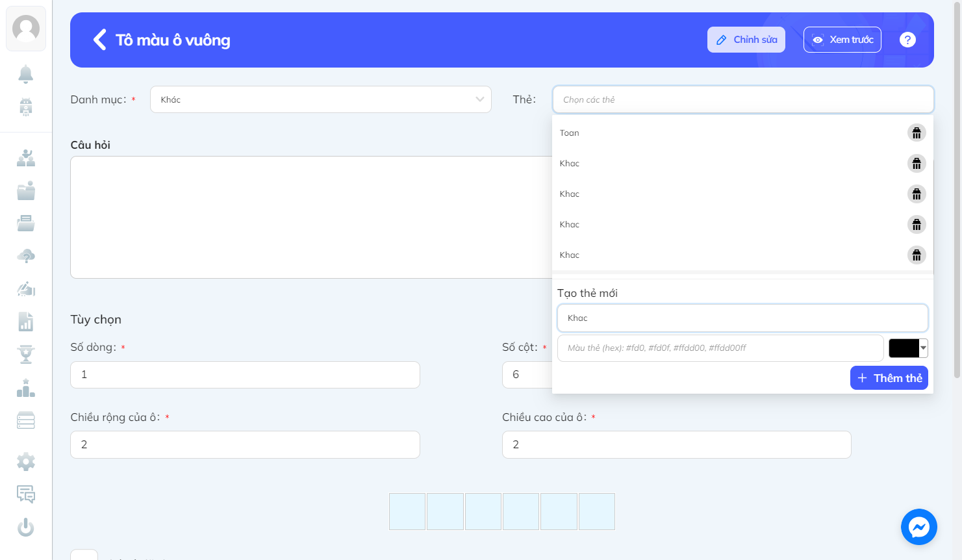The width and height of the screenshot is (962, 560).
Task: Click the Câu hỏi text area
Action: click(311, 217)
